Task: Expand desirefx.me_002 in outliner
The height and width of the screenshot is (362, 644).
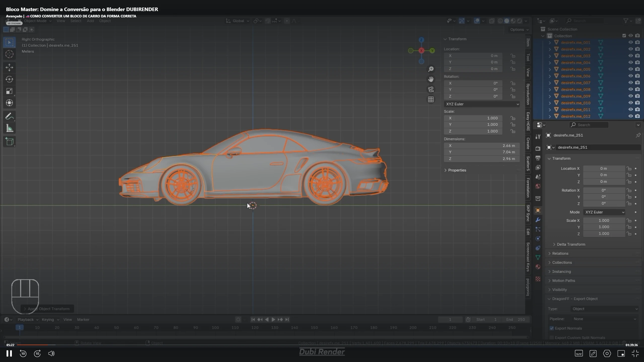Action: (x=550, y=49)
